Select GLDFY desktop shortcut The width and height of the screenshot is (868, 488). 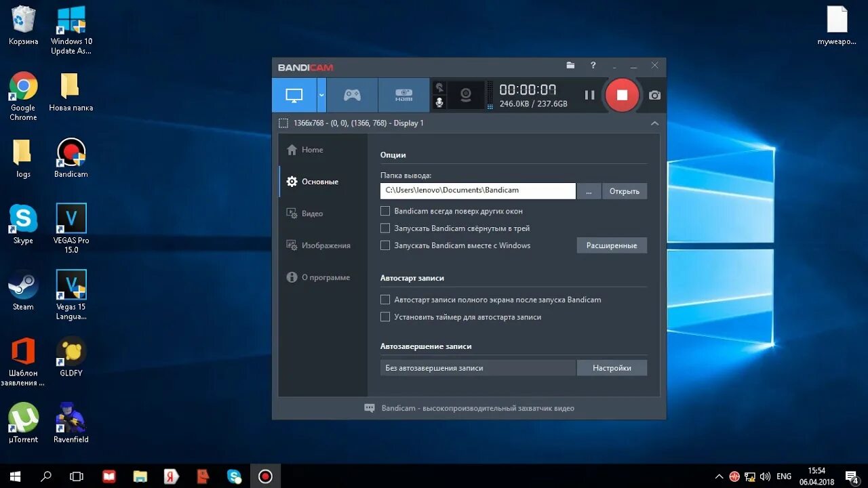[x=71, y=357]
